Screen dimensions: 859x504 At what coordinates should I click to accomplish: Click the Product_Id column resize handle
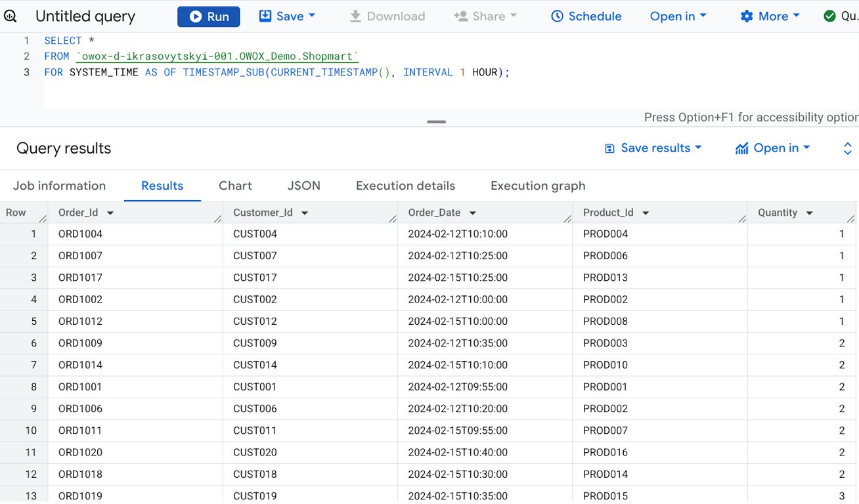click(x=742, y=219)
